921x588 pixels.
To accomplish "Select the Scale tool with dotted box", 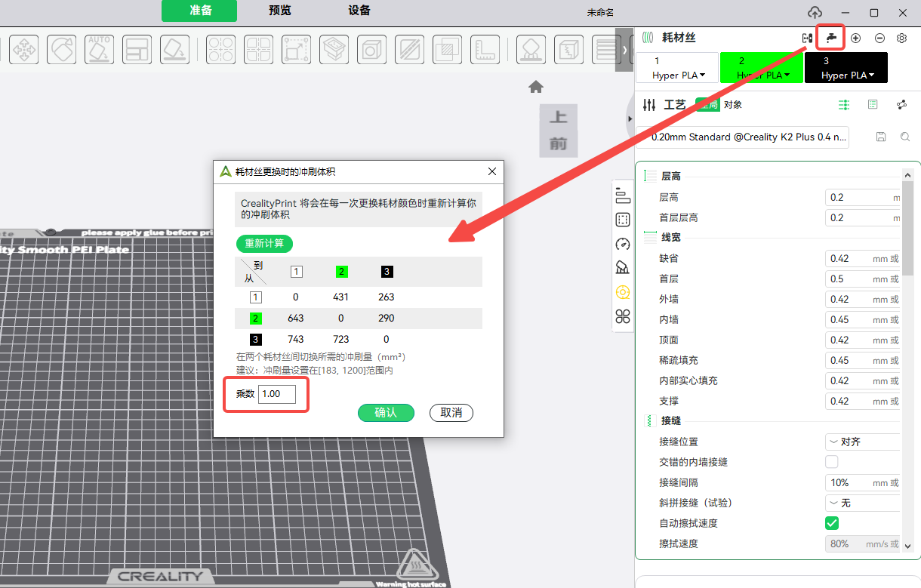I will [296, 50].
